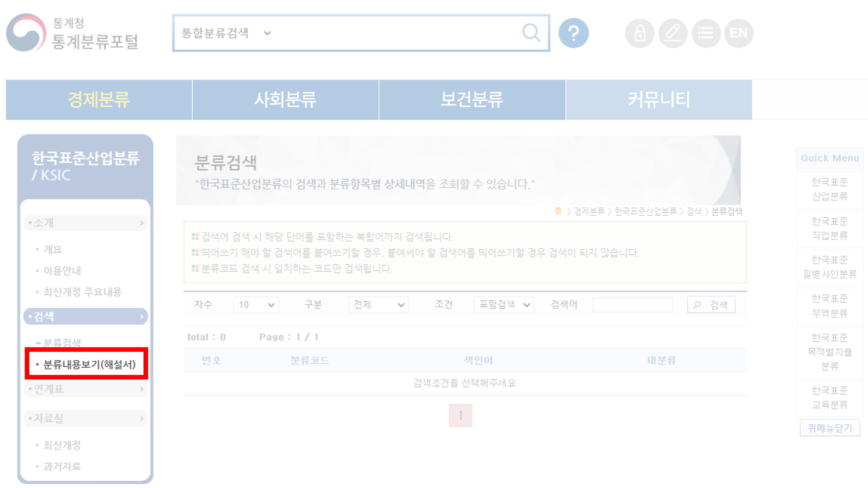Image resolution: width=868 pixels, height=488 pixels.
Task: Click the home icon in breadcrumb
Action: (x=558, y=211)
